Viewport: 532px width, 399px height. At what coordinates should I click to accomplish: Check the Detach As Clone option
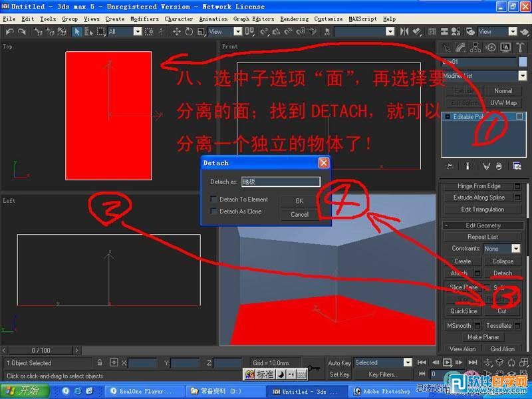point(213,210)
